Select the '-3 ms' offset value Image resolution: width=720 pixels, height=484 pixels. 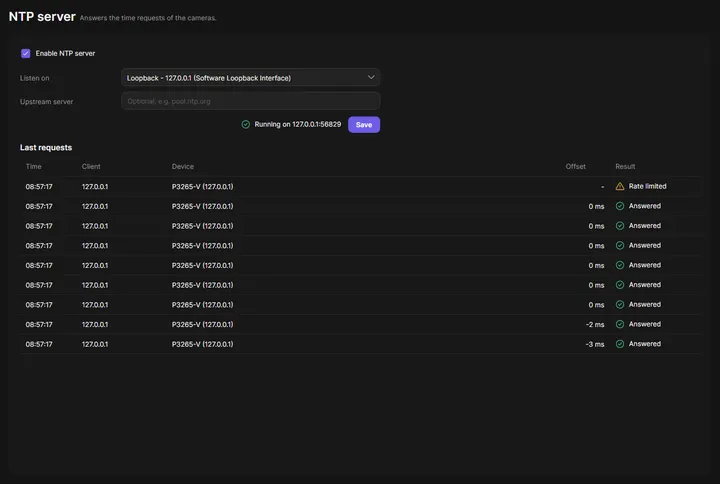pyautogui.click(x=595, y=344)
